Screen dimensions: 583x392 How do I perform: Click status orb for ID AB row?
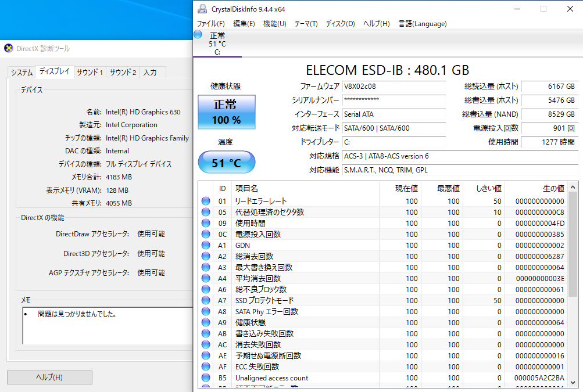click(x=206, y=334)
